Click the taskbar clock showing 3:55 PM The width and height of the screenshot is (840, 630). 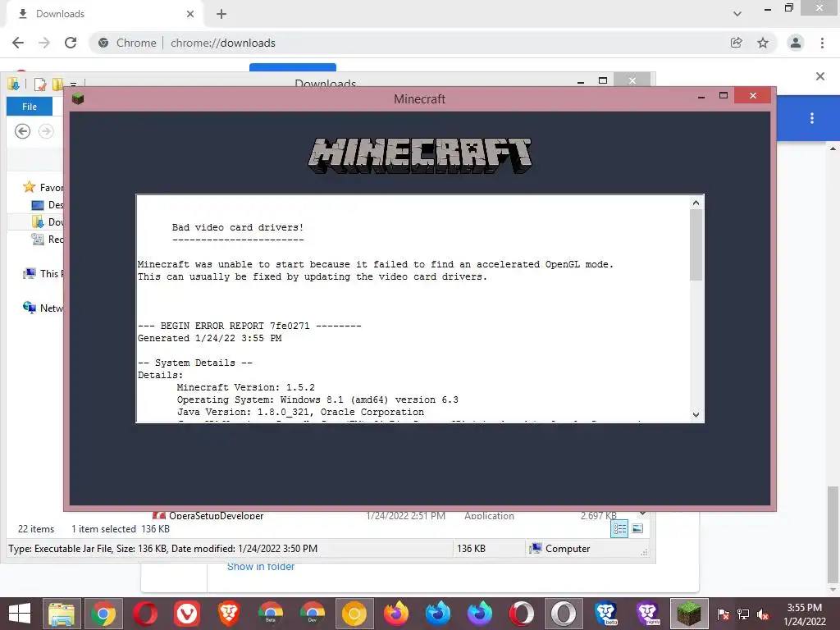pos(804,614)
